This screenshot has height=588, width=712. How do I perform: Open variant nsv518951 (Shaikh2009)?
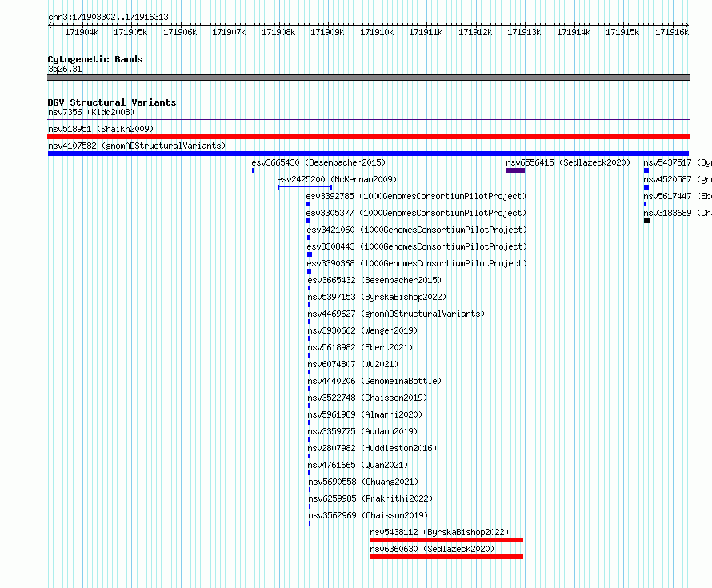[101, 129]
